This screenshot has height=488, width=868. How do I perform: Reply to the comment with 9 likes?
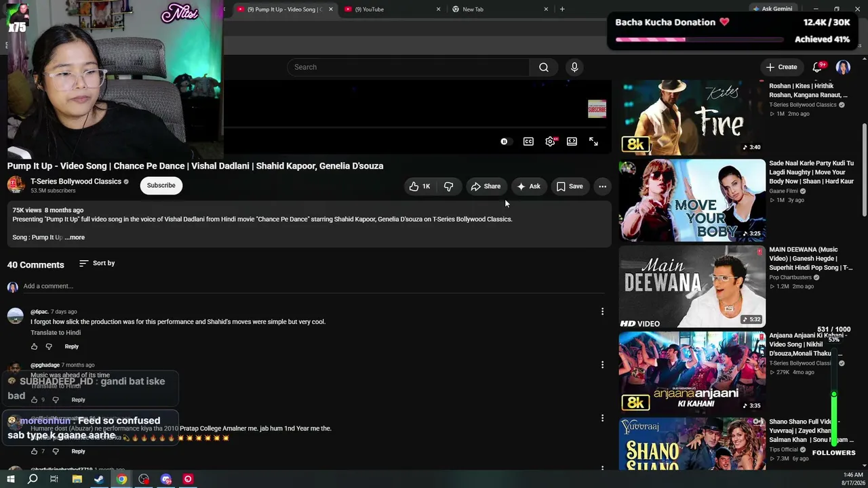(78, 400)
